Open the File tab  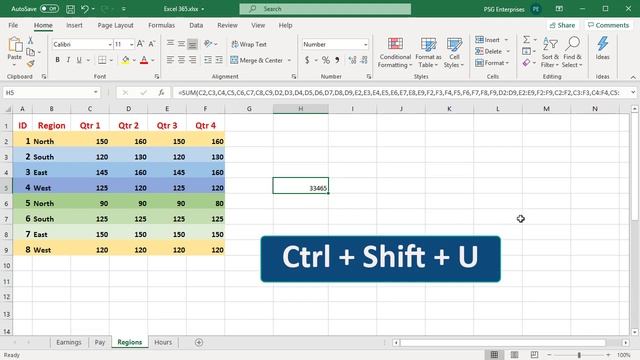[x=13, y=25]
